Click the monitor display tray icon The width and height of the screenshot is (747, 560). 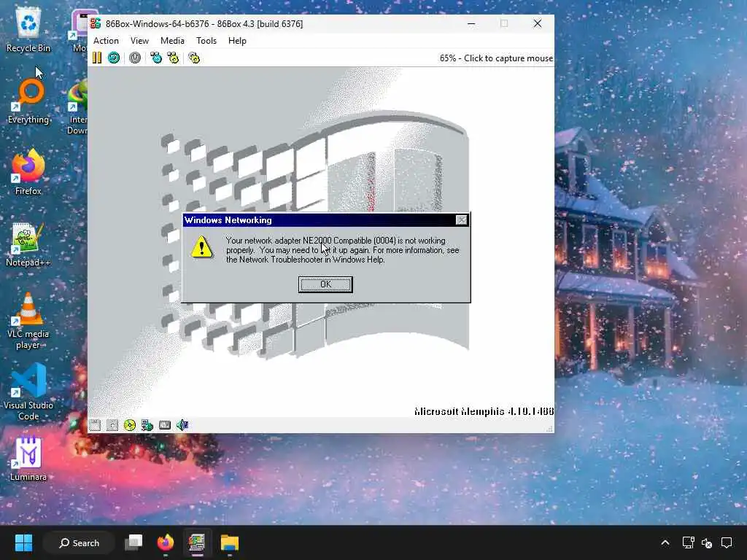coord(689,542)
